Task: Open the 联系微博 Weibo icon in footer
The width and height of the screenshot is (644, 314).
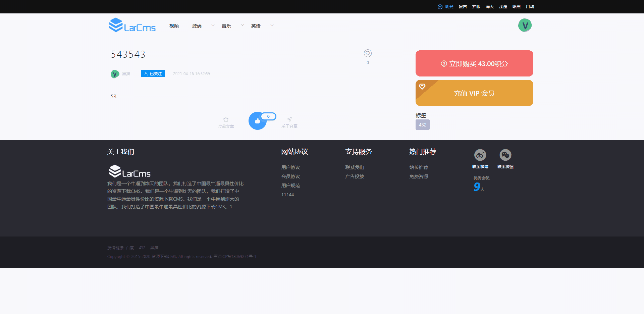Action: (480, 155)
